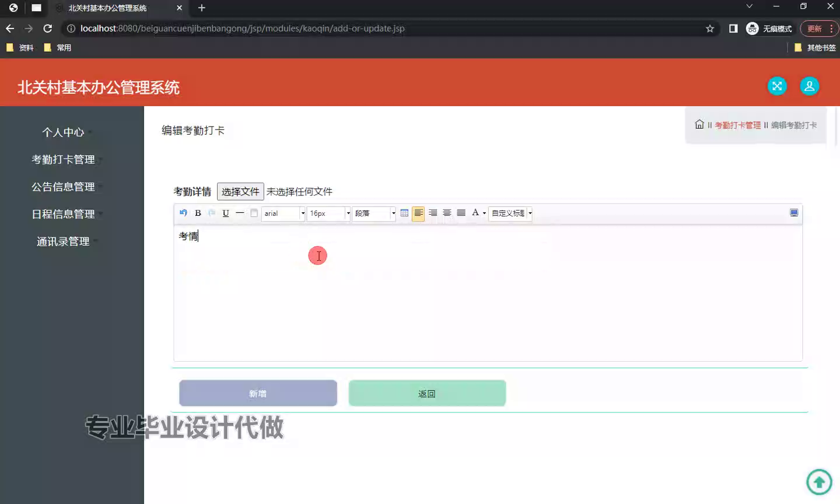Click the 考勤详情 field label
The image size is (840, 504).
pos(192,191)
